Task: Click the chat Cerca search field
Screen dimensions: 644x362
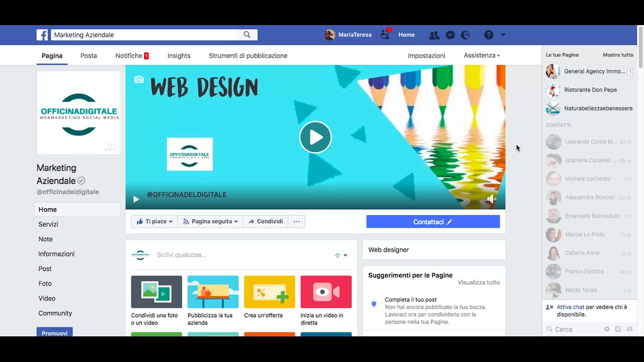Action: click(574, 329)
